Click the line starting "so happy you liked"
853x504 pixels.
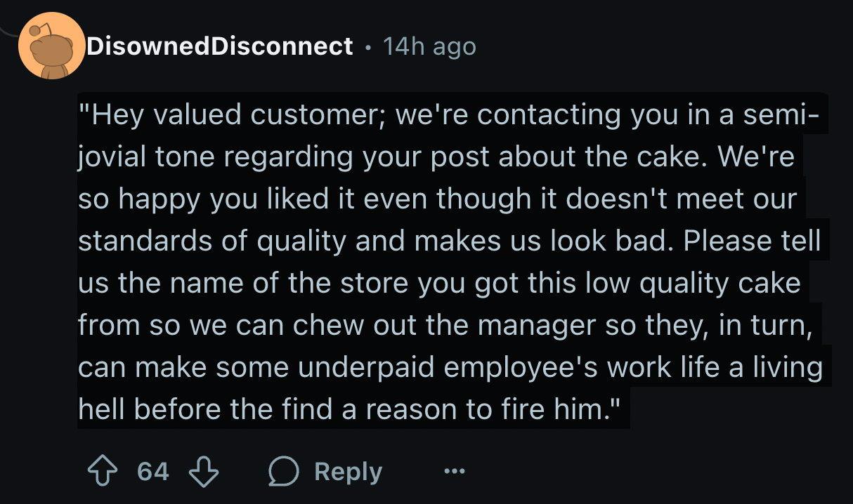click(x=437, y=199)
